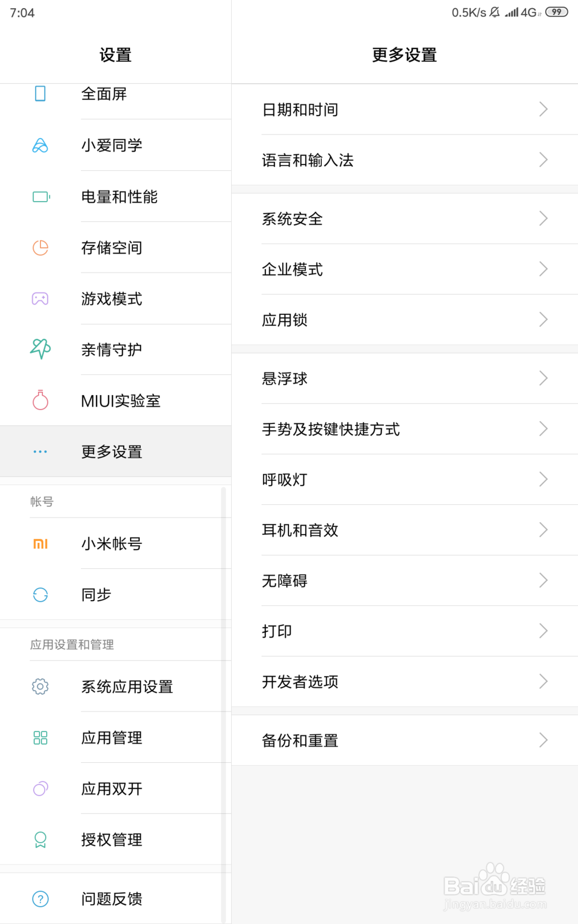The image size is (578, 924).
Task: Tap the question mark icon for 问题反馈
Action: pyautogui.click(x=40, y=899)
